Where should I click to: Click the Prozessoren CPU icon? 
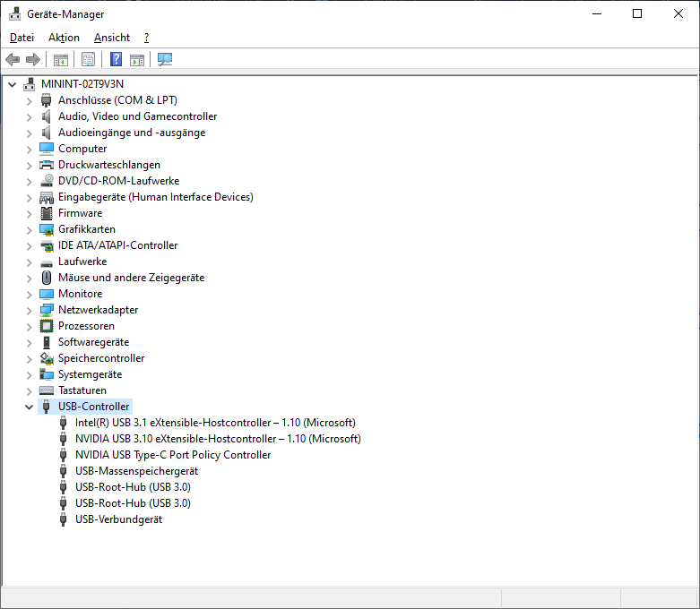tap(47, 326)
